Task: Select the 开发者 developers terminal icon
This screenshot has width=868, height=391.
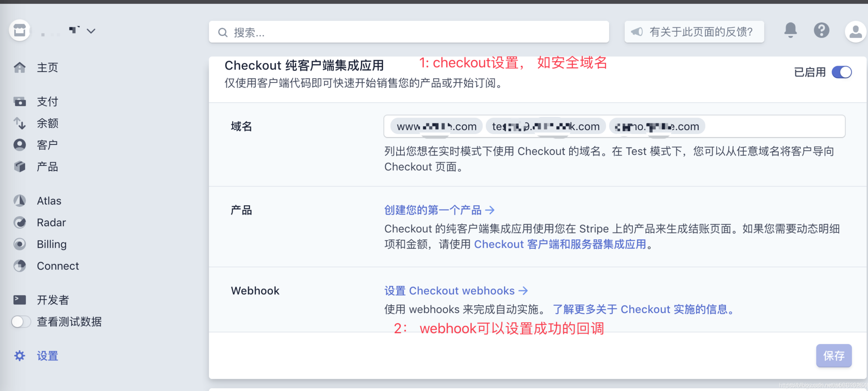Action: (x=20, y=299)
